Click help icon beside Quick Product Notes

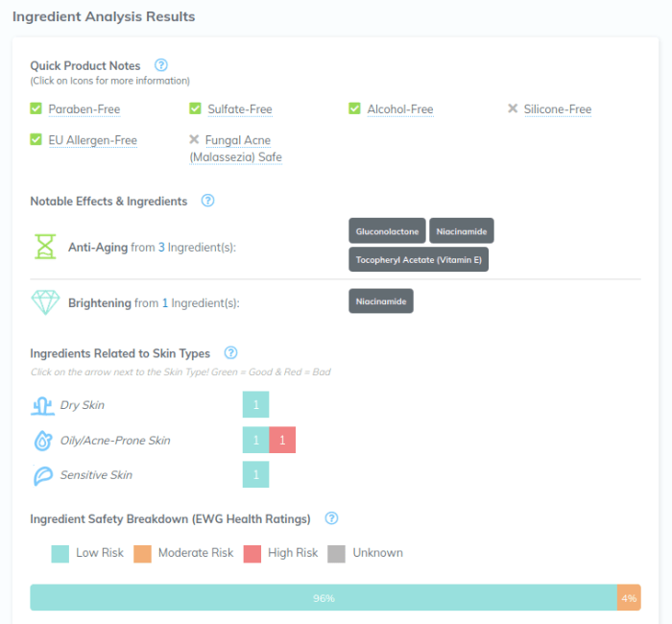tap(161, 65)
